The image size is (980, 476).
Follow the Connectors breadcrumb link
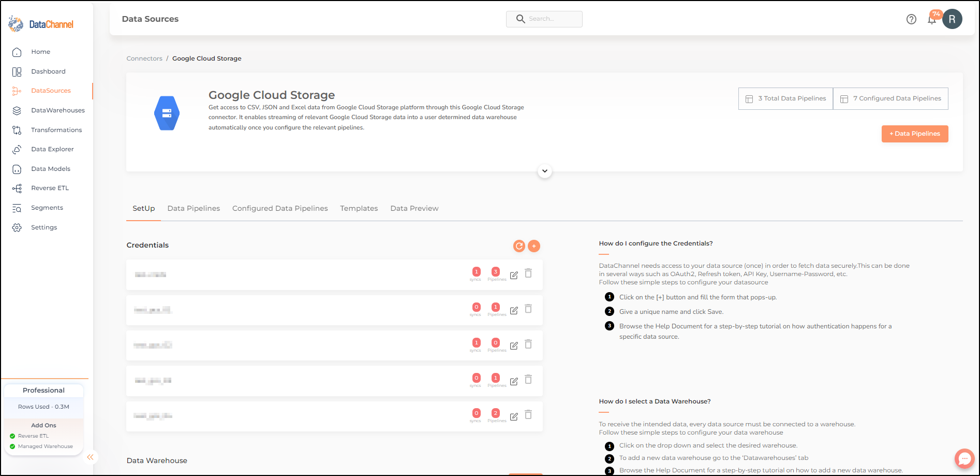pyautogui.click(x=144, y=59)
